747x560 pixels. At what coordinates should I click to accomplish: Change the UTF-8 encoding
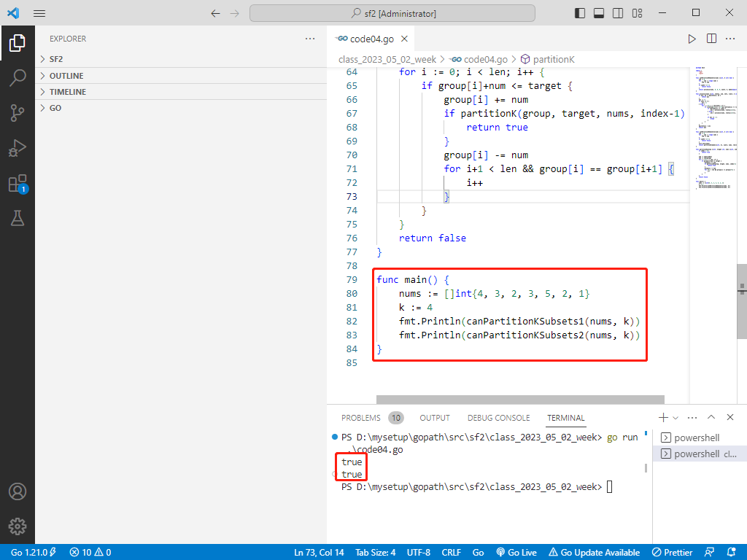(418, 552)
